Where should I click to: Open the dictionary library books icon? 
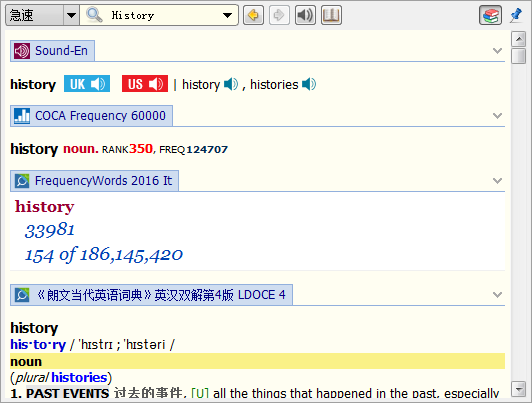point(490,15)
